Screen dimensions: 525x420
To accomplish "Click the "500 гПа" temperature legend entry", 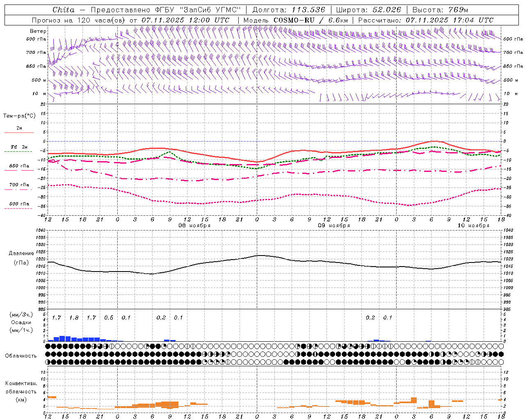I will pos(19,204).
